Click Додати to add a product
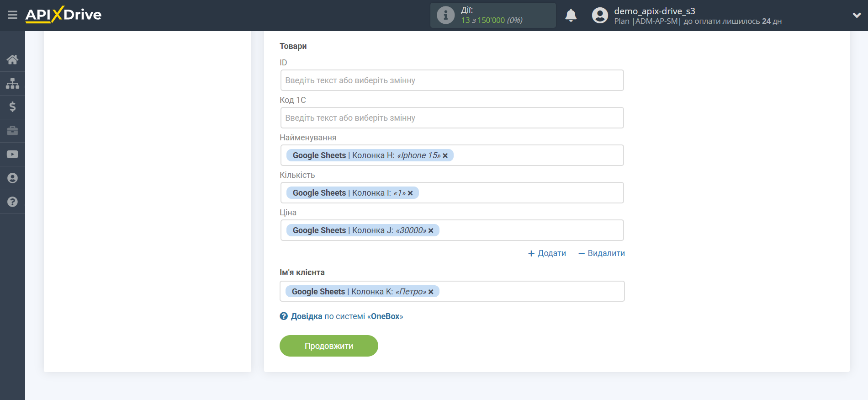Viewport: 868px width, 400px height. 547,253
